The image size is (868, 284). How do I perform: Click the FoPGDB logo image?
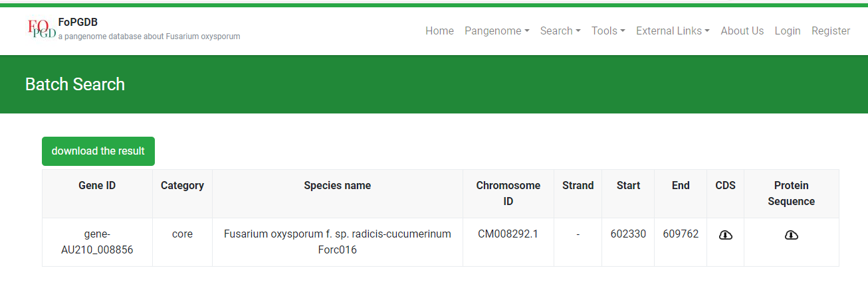pyautogui.click(x=41, y=30)
